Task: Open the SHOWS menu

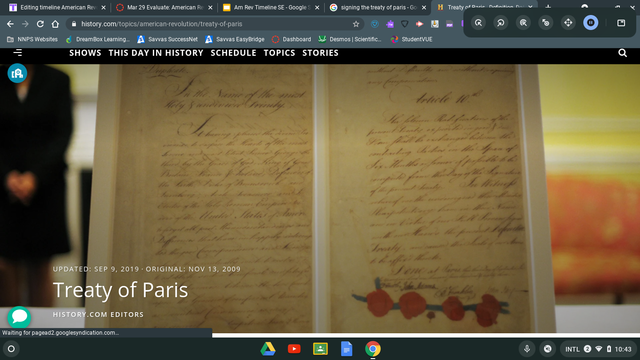Action: pyautogui.click(x=85, y=53)
